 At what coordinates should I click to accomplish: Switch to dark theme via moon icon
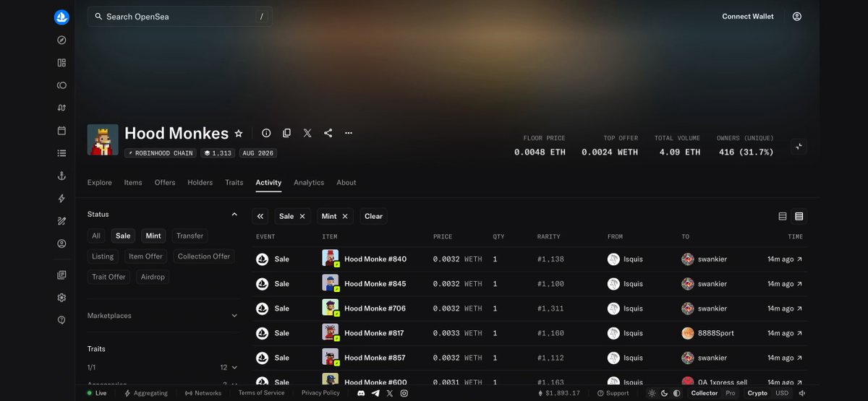tap(664, 393)
